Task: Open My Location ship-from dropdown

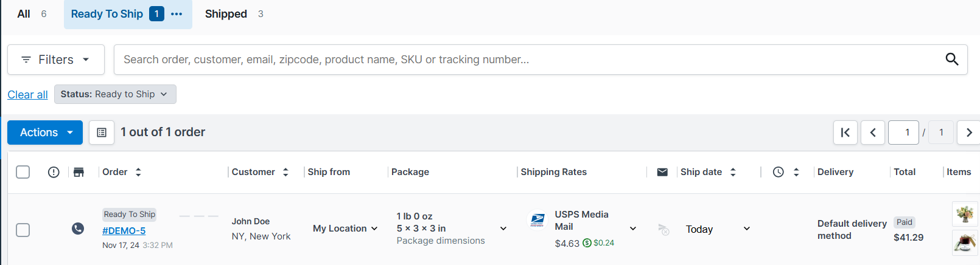Action: coord(345,229)
